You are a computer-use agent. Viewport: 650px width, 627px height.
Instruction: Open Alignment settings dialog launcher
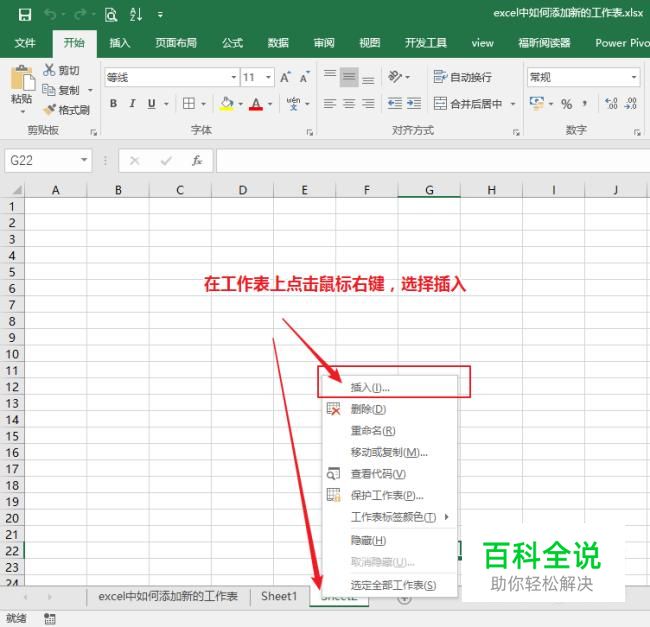pos(516,132)
